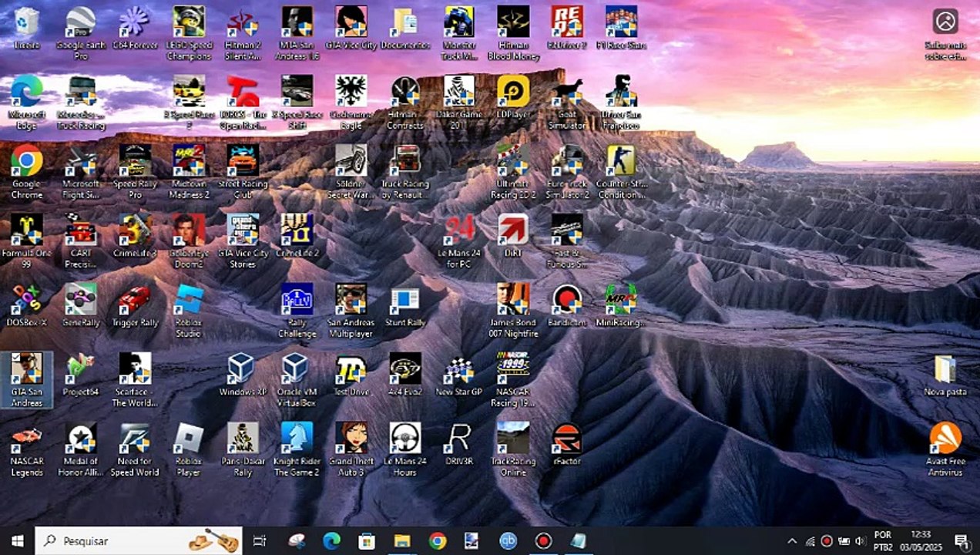Select Microsoft Flight Simulator icon
The width and height of the screenshot is (980, 555).
click(x=81, y=173)
